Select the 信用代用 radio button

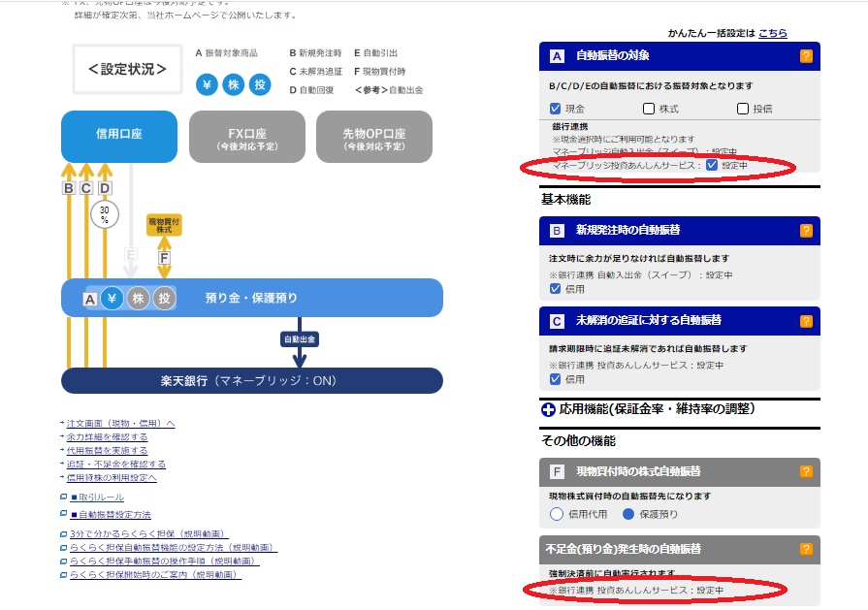tap(557, 514)
